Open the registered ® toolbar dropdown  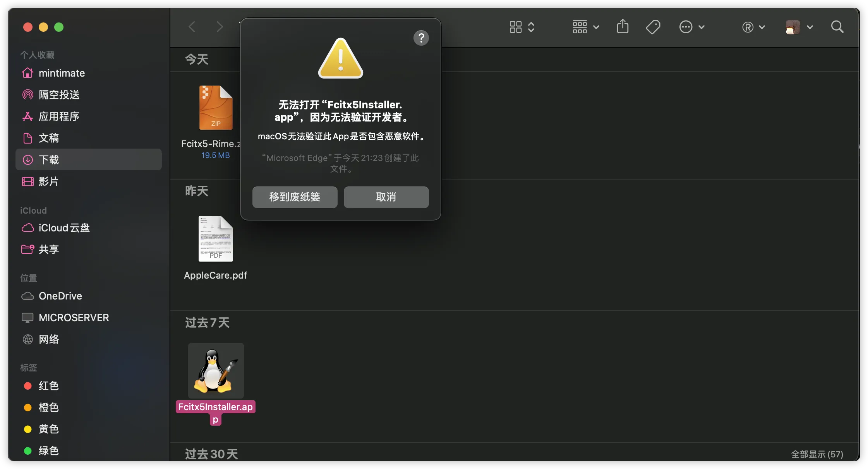(753, 27)
